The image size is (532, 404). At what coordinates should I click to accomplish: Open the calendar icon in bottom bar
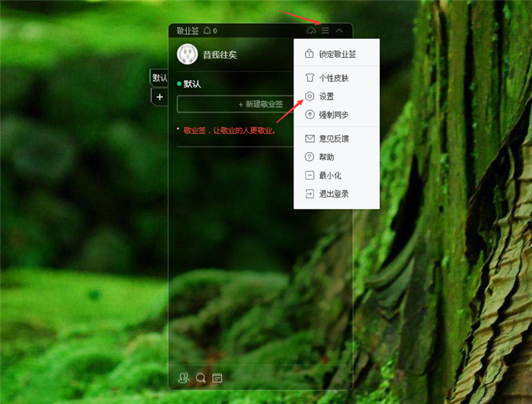tap(217, 377)
